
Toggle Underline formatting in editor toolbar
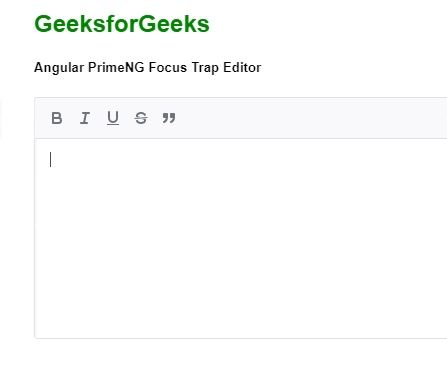click(113, 118)
